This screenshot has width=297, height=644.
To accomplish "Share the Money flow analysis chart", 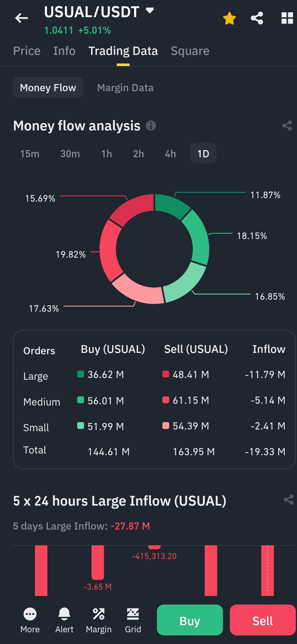I will click(x=287, y=126).
